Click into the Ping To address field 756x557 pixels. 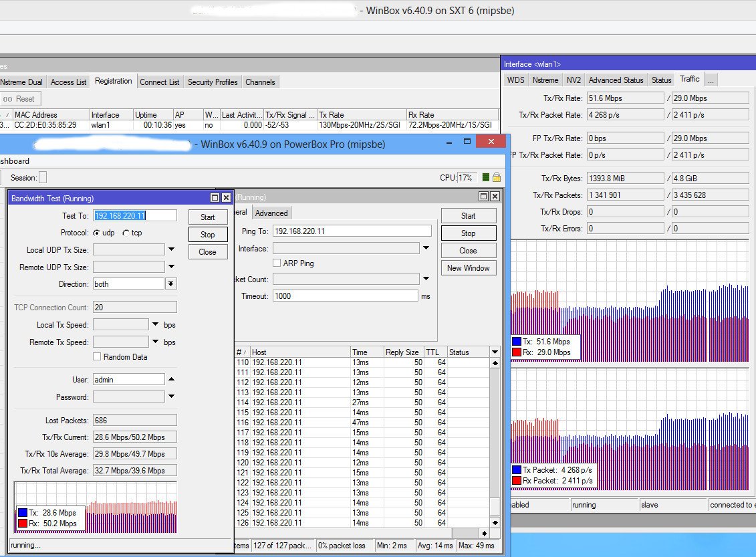352,231
